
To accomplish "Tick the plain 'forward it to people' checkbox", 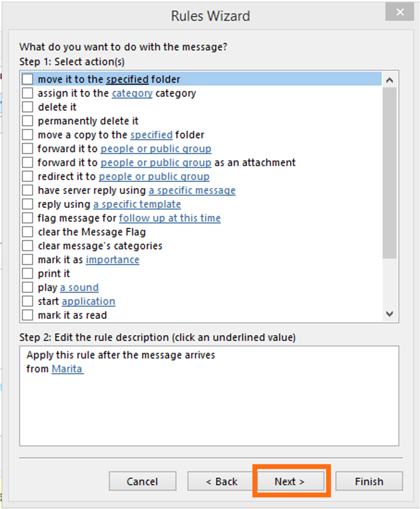I will click(28, 148).
